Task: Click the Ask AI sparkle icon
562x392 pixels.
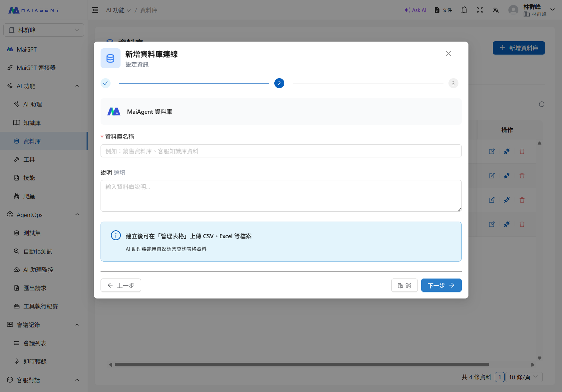Action: 407,10
